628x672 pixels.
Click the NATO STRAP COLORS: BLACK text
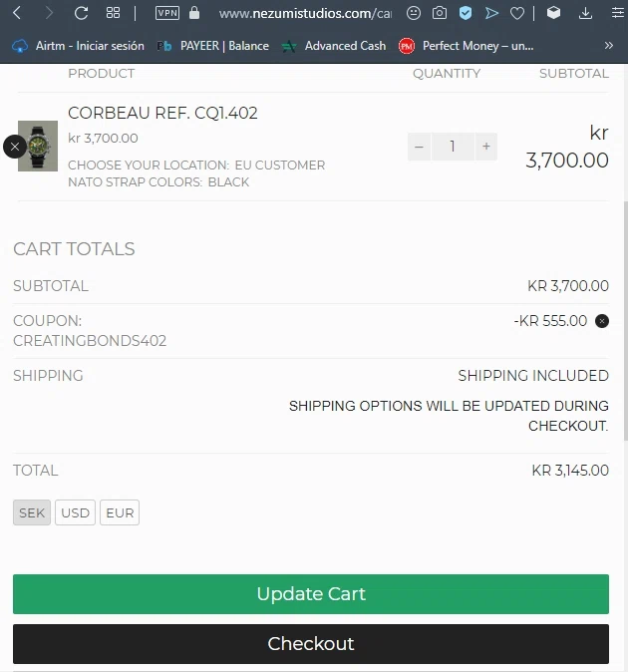pyautogui.click(x=158, y=182)
